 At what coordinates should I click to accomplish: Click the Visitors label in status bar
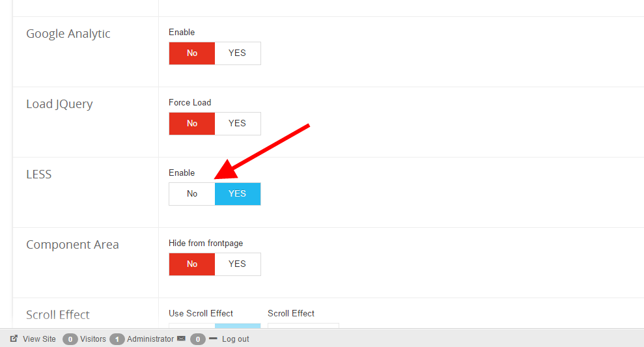tap(93, 339)
